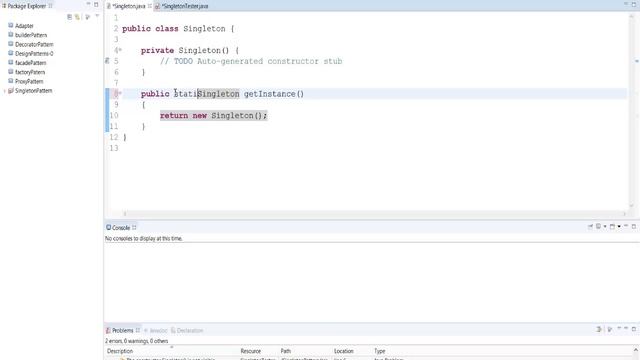Viewport: 640px width, 360px height.
Task: Click the '2 errors, 0 warnings' summary text
Action: pyautogui.click(x=136, y=341)
